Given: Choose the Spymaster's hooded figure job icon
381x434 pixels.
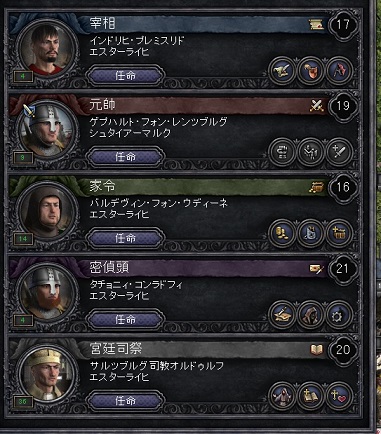Looking at the screenshot, I should click(x=310, y=315).
